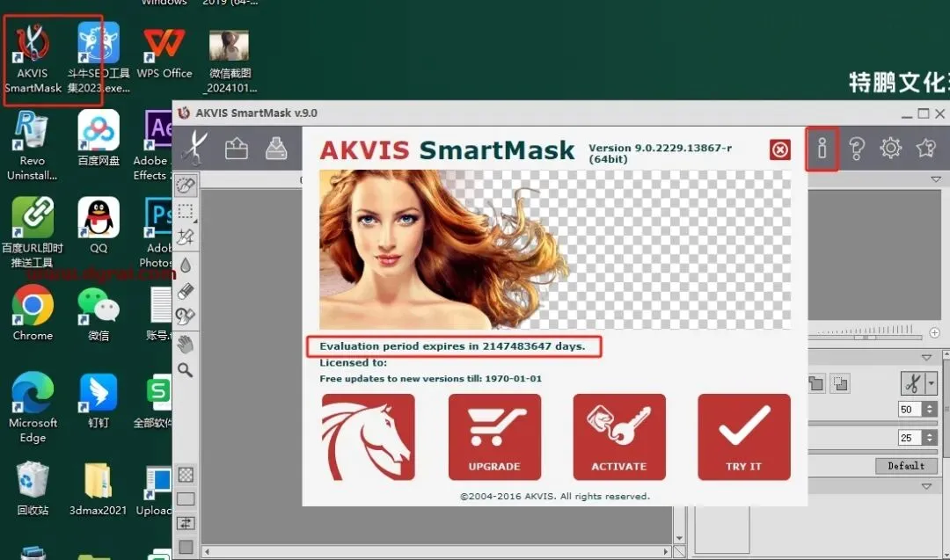Click the Chrome desktop icon
950x560 pixels.
point(33,314)
